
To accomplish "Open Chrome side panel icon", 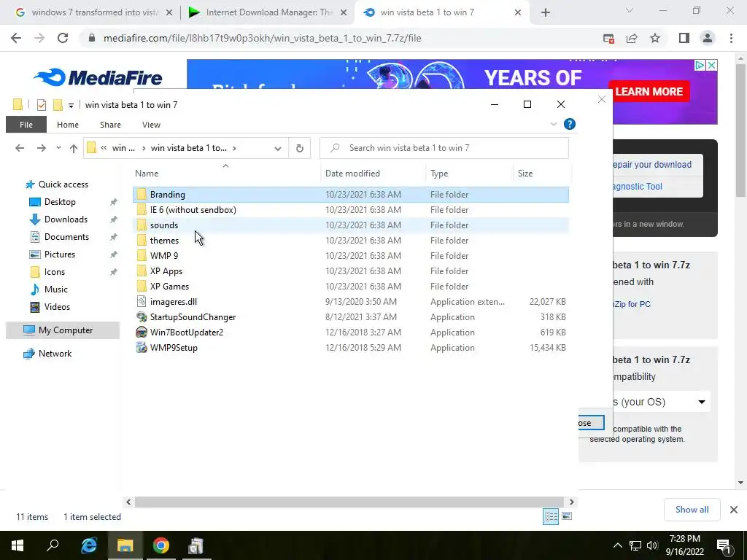I will [x=684, y=38].
